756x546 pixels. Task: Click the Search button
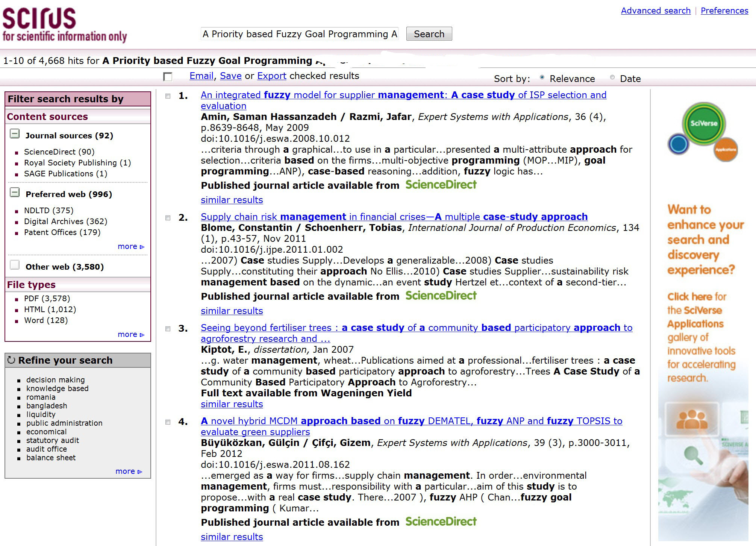pos(429,34)
